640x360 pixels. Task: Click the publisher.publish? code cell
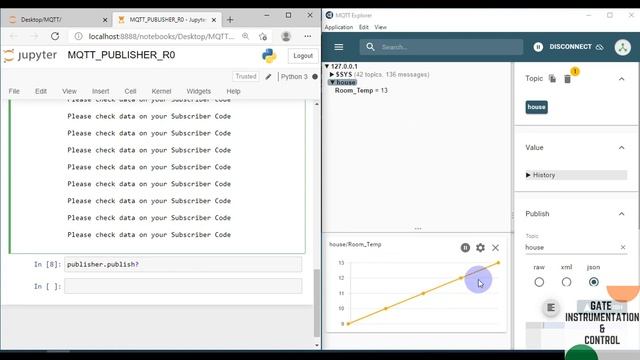pos(183,264)
